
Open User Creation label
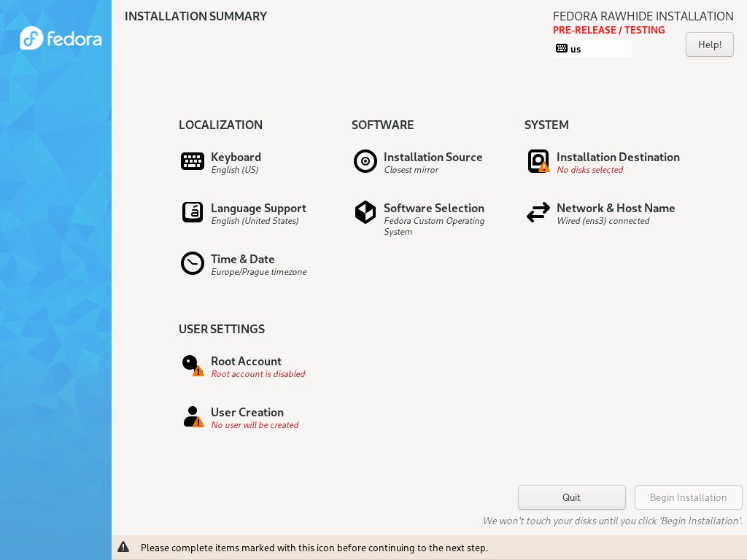point(247,413)
